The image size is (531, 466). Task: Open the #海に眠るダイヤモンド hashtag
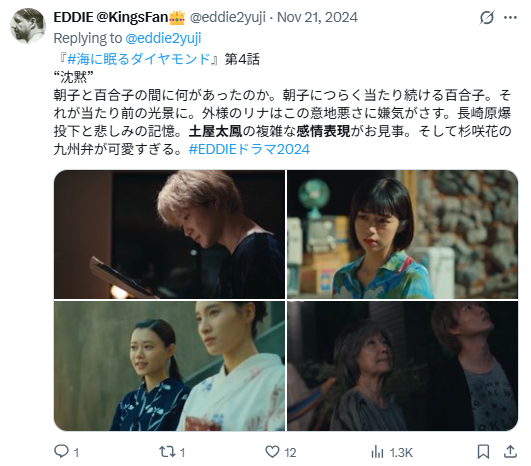(x=139, y=59)
